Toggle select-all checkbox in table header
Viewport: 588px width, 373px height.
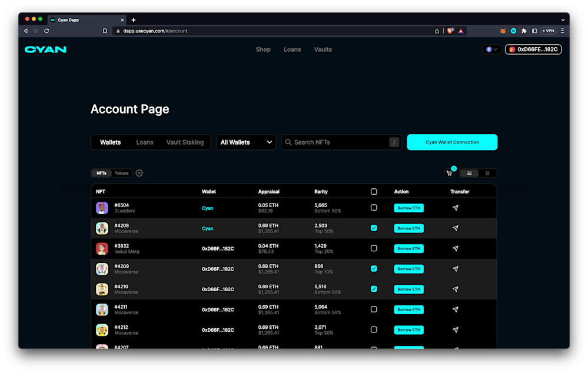[374, 192]
